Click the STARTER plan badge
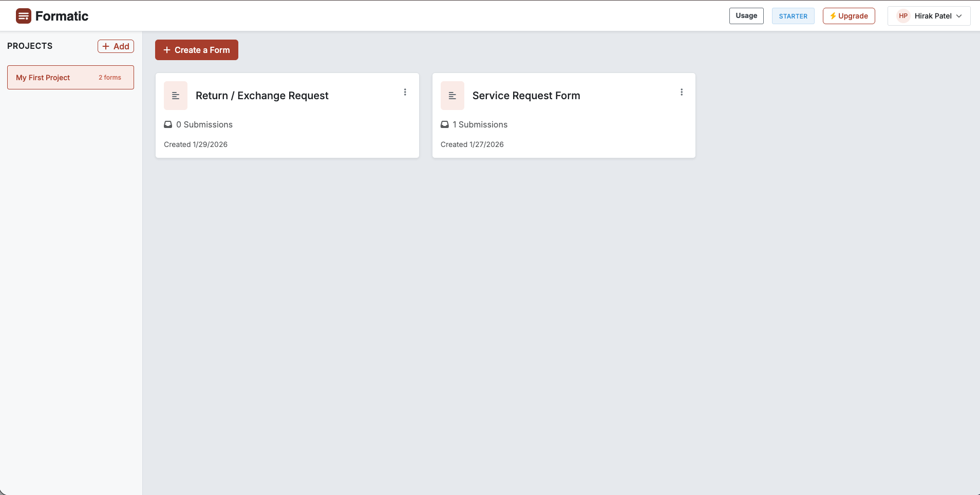Image resolution: width=980 pixels, height=495 pixels. coord(793,16)
